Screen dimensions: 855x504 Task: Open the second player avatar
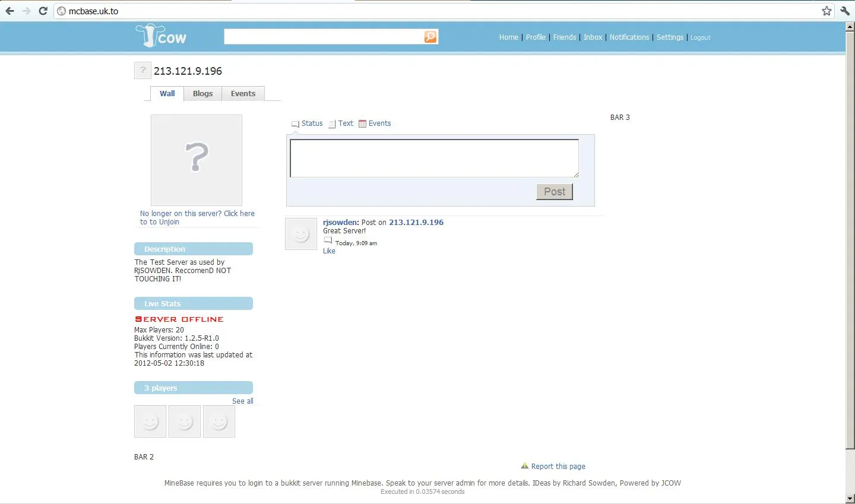(185, 421)
